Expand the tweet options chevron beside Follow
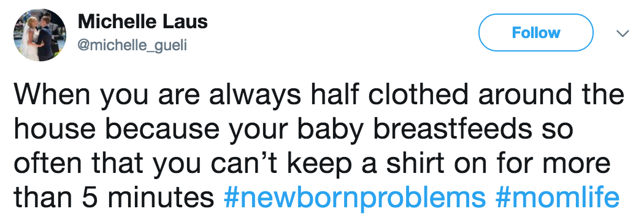This screenshot has width=644, height=222. [623, 33]
